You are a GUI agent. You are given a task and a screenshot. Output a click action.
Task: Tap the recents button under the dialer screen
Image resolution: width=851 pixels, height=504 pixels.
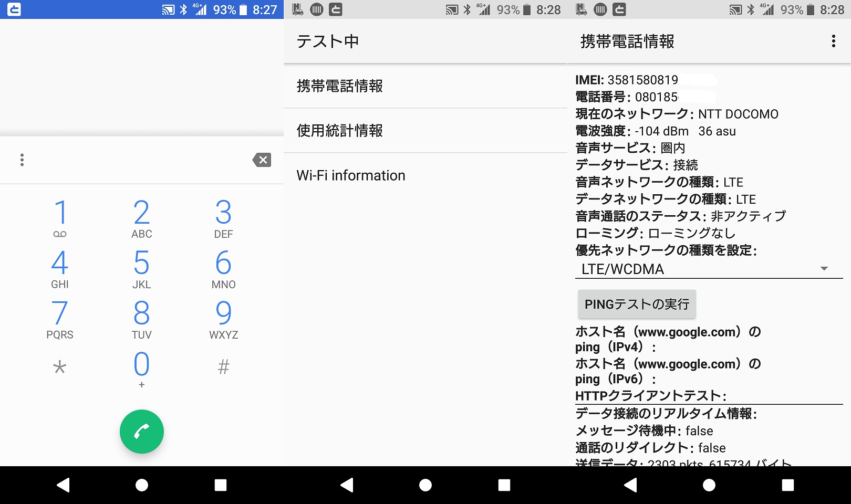click(221, 485)
